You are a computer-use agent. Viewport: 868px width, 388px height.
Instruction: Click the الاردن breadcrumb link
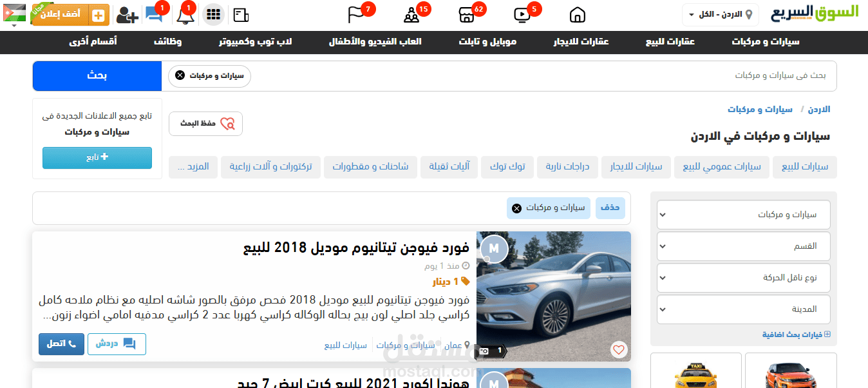tap(819, 110)
